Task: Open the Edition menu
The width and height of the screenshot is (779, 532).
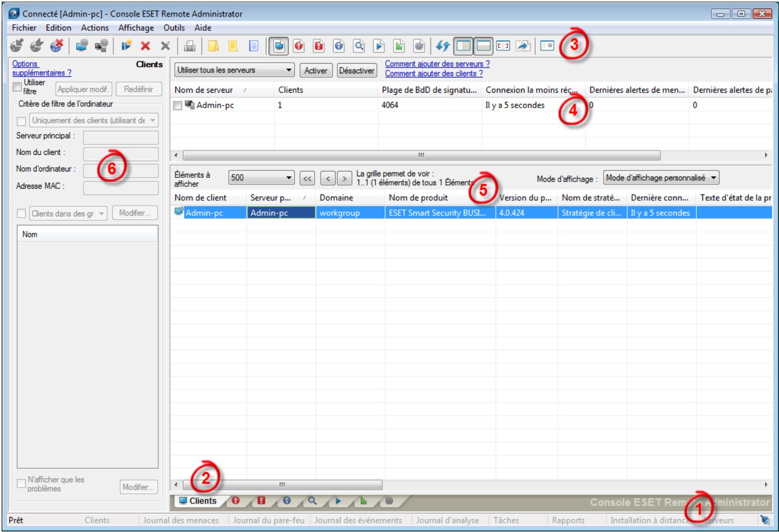Action: [58, 28]
